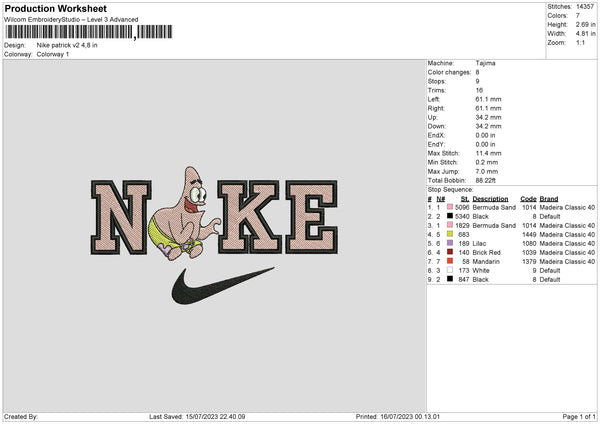Click 'Wilcom EmbroideryStudio – Level 3 Advanced' text
The height and width of the screenshot is (424, 600).
[x=71, y=20]
